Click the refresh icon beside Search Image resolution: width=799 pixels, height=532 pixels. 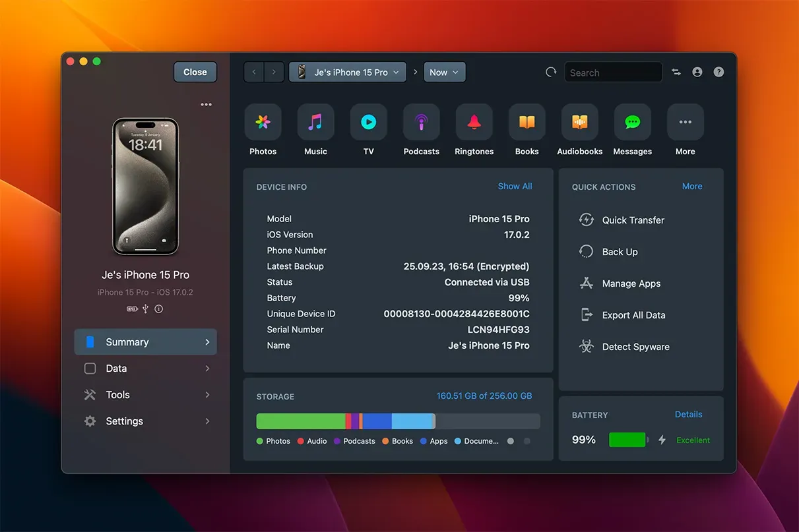tap(551, 73)
